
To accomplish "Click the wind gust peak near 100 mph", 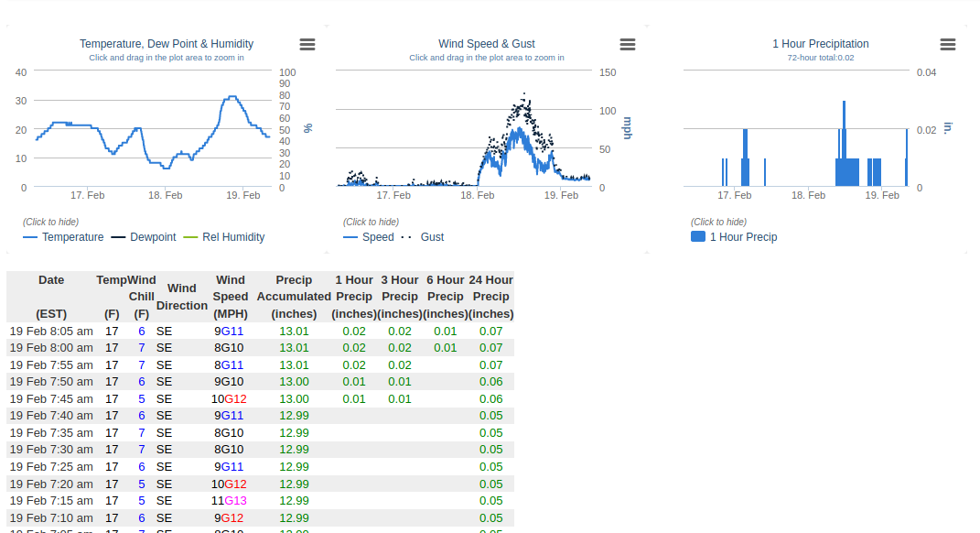I will tap(524, 95).
